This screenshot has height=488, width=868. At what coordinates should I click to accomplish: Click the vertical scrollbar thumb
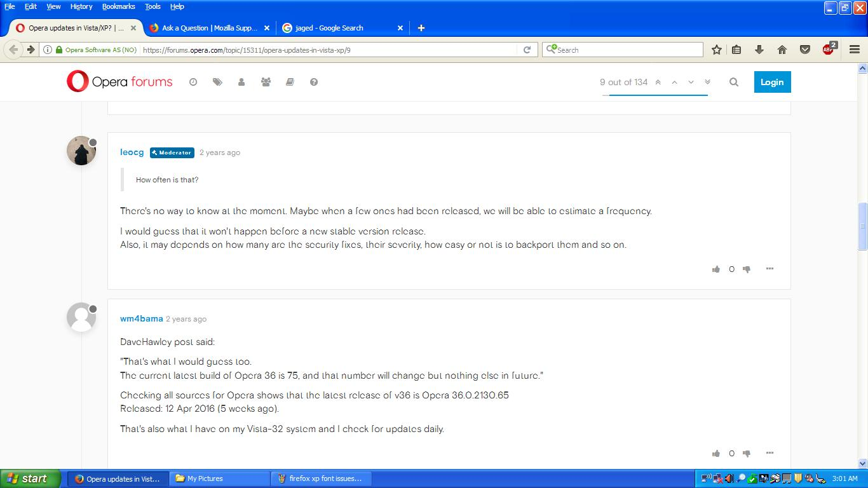pyautogui.click(x=862, y=226)
